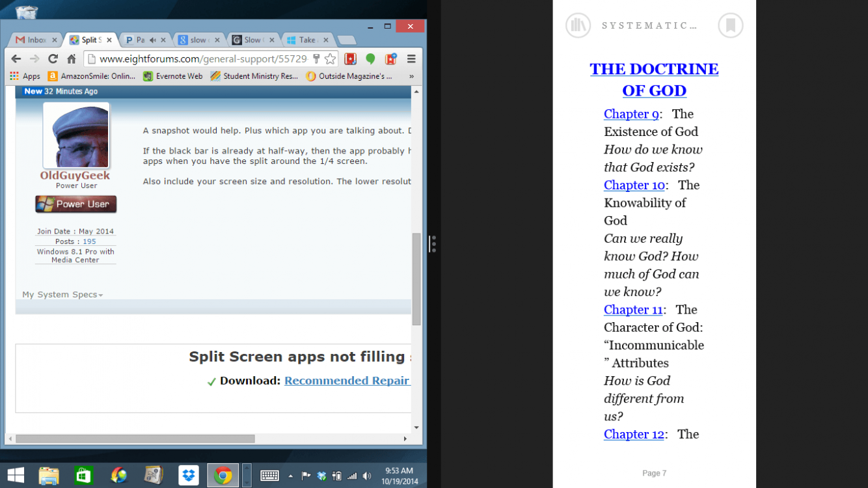Open the Evernote Web bookmark

pos(173,76)
